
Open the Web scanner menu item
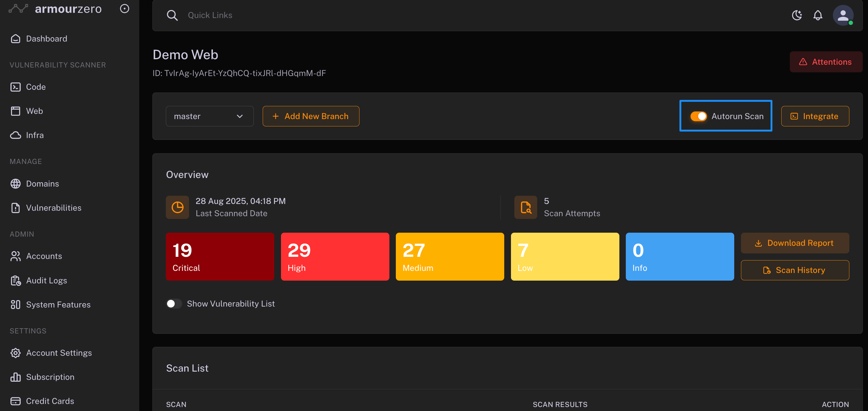(35, 111)
